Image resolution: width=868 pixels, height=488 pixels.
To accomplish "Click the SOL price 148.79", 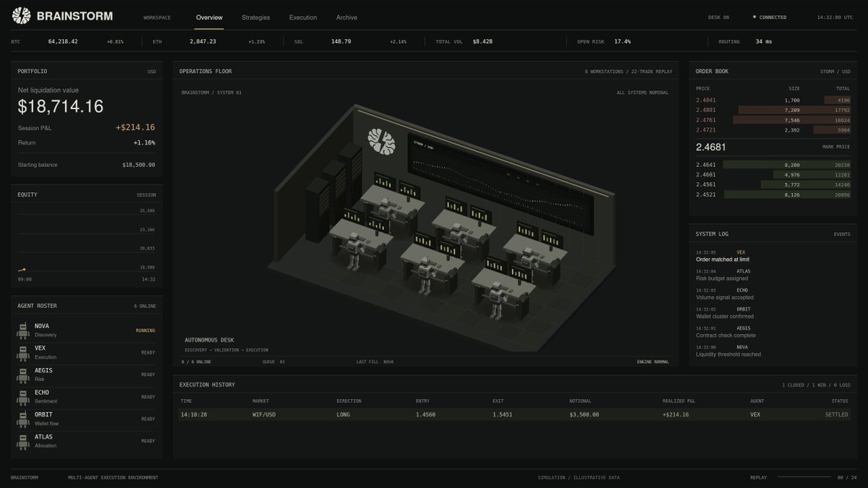I will (341, 41).
